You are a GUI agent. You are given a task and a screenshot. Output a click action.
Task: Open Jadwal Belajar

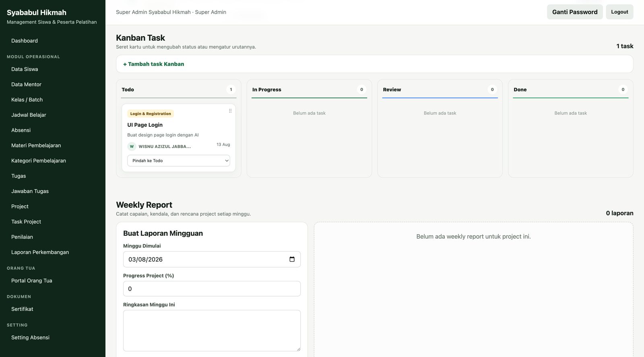pyautogui.click(x=29, y=115)
